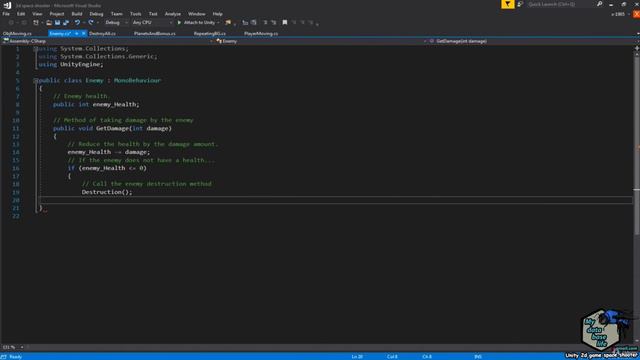Open the Test menu
The image size is (640, 360).
(153, 14)
